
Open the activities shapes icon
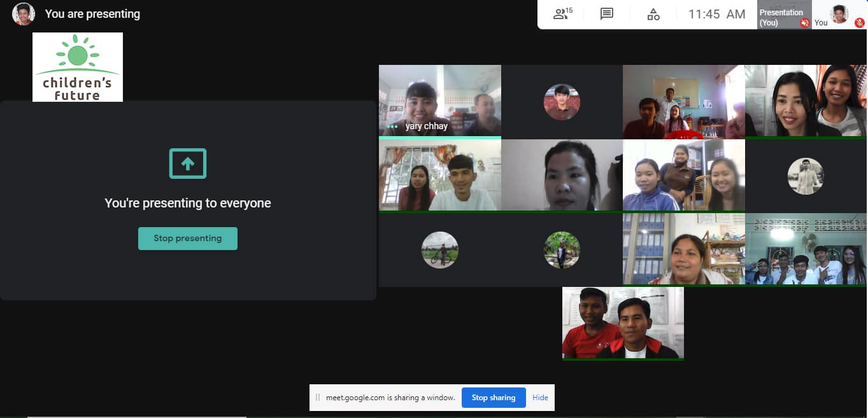[x=653, y=14]
